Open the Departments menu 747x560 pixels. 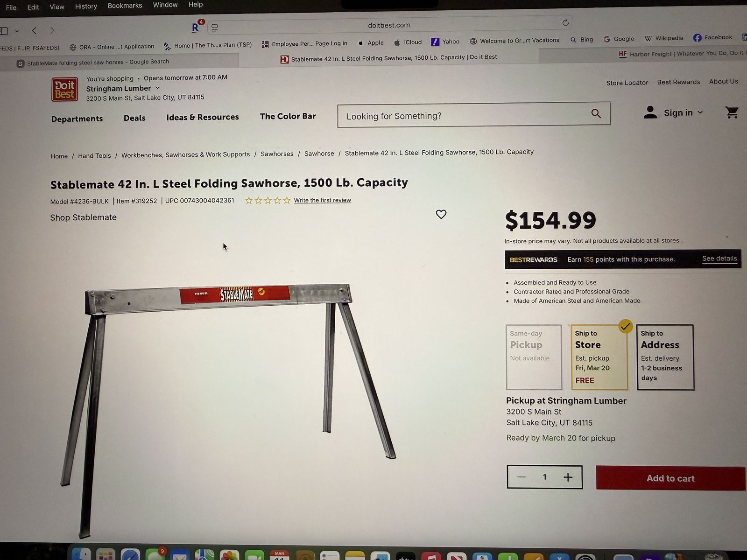[x=77, y=119]
